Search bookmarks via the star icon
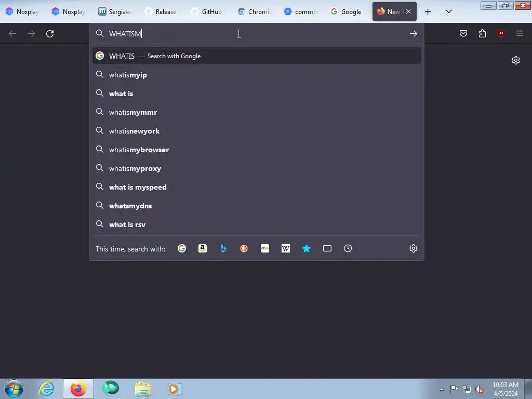The height and width of the screenshot is (399, 532). [307, 249]
